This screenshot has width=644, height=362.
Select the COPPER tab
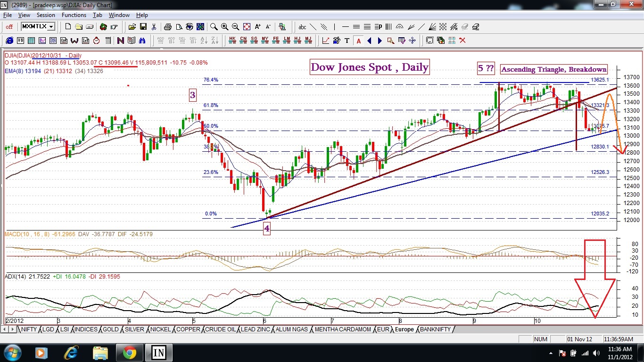188,329
